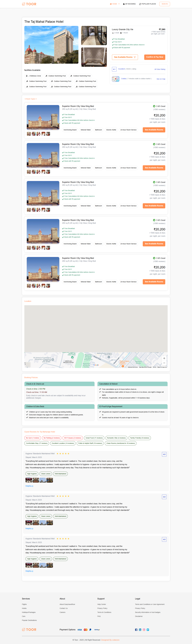The image size is (192, 644).
Task: Open the Hotels footer link
Action: (x=24, y=608)
